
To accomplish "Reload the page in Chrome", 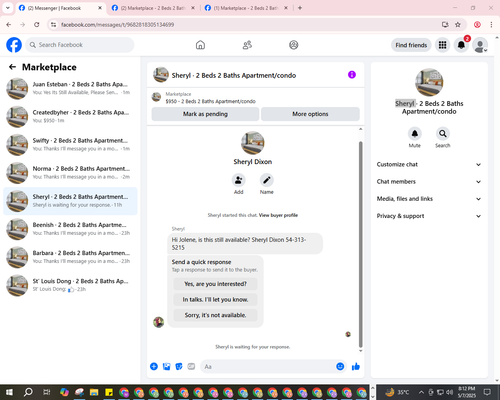I will tap(37, 25).
